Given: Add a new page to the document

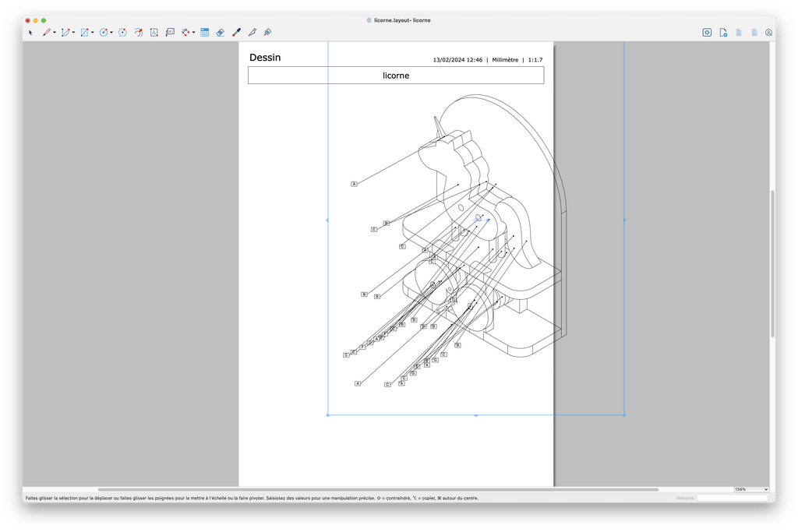Looking at the screenshot, I should coord(723,33).
